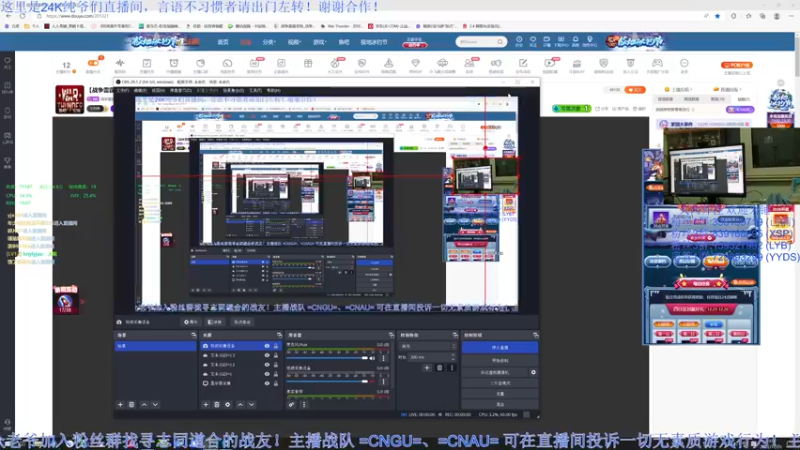Open second mixer channel three-dot menu

coord(383,382)
